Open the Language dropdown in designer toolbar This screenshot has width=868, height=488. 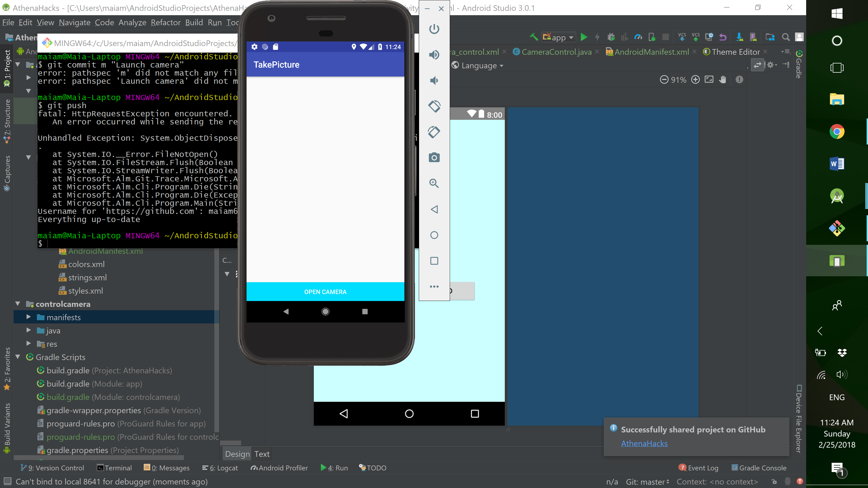tap(478, 65)
